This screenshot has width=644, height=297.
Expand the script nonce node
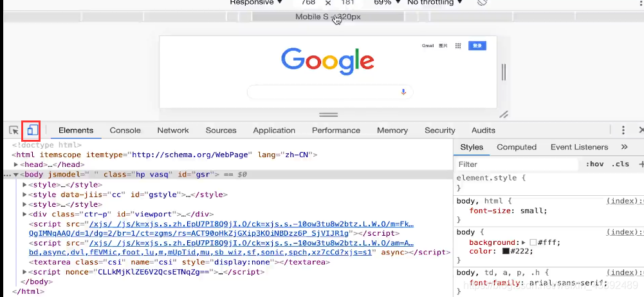(x=24, y=272)
